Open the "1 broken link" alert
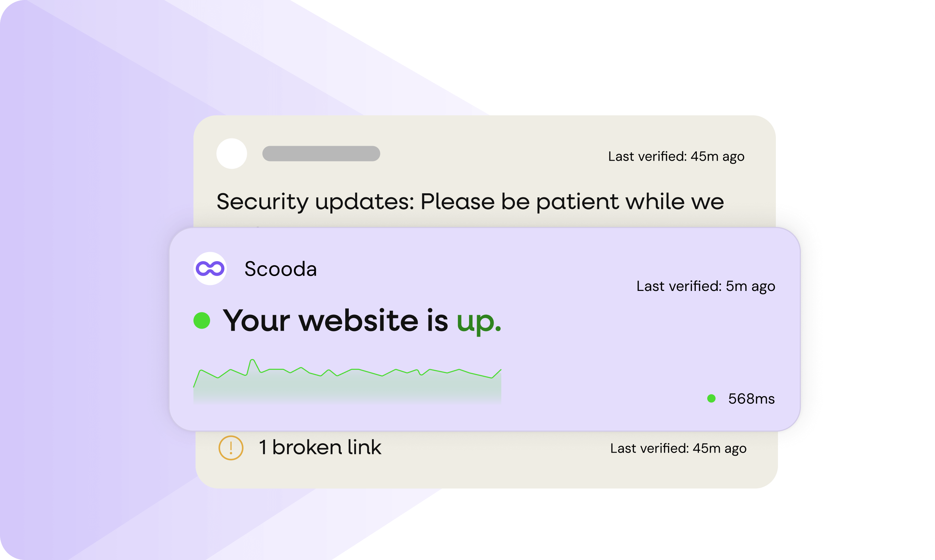This screenshot has width=935, height=560. (x=320, y=447)
